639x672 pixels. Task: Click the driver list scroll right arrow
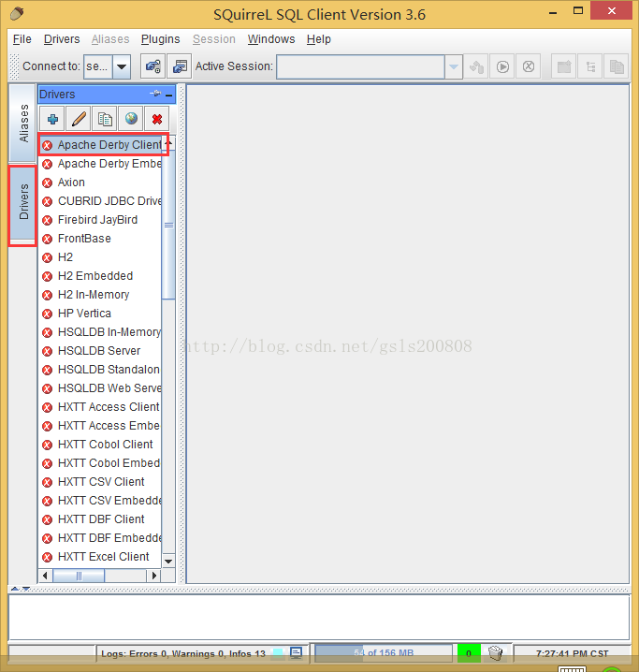[x=154, y=576]
